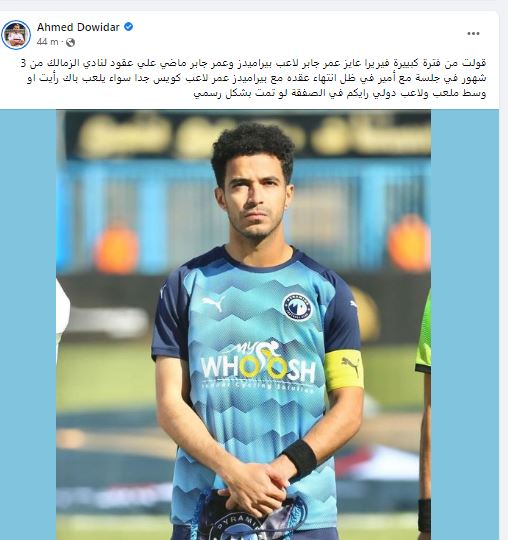Click the Pyramids club crest on jersey
508x540 pixels.
(x=297, y=306)
